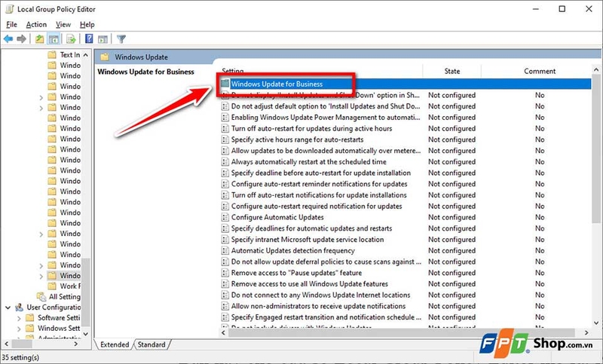Open the Help toolbar icon

point(89,39)
